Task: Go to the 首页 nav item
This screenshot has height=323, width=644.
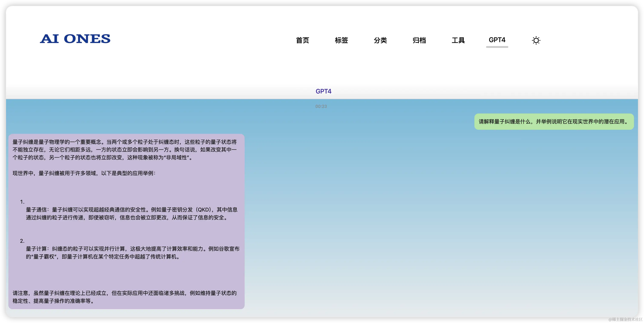Action: point(302,40)
